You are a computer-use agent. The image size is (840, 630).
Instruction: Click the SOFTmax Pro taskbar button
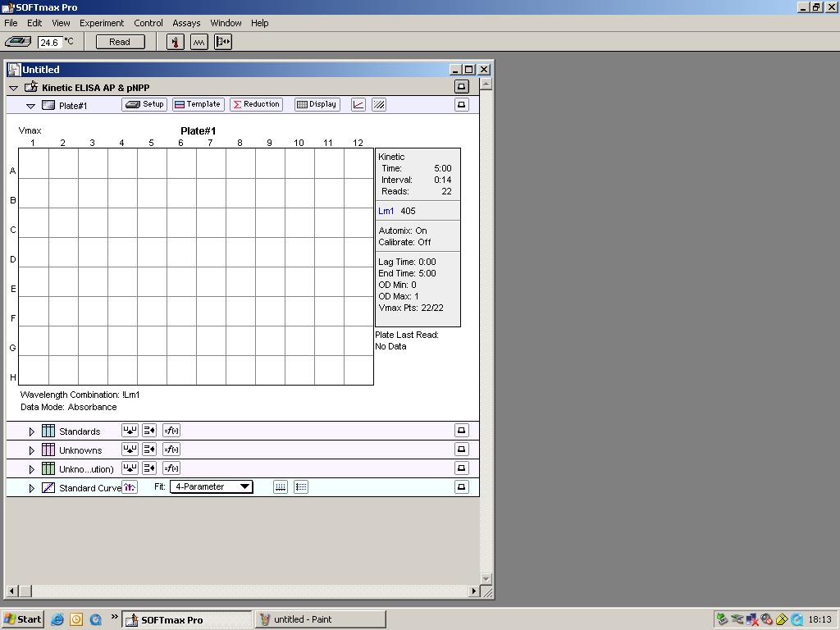click(x=186, y=619)
